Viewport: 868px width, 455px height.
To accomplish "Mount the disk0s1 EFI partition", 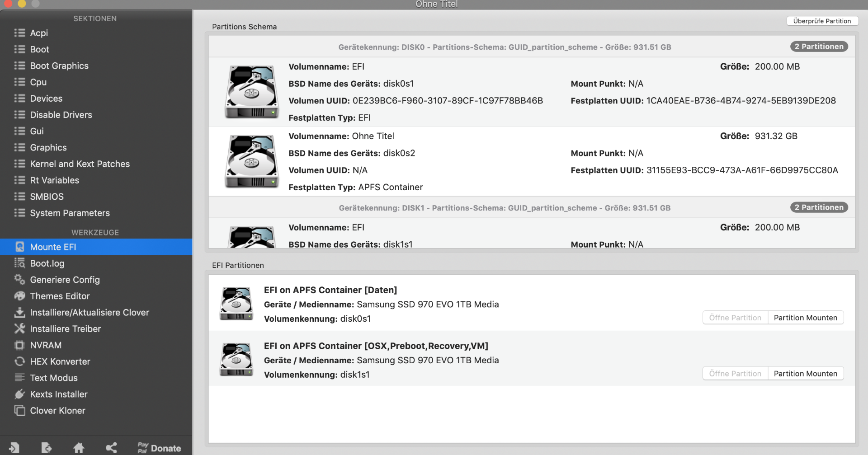I will pos(806,318).
